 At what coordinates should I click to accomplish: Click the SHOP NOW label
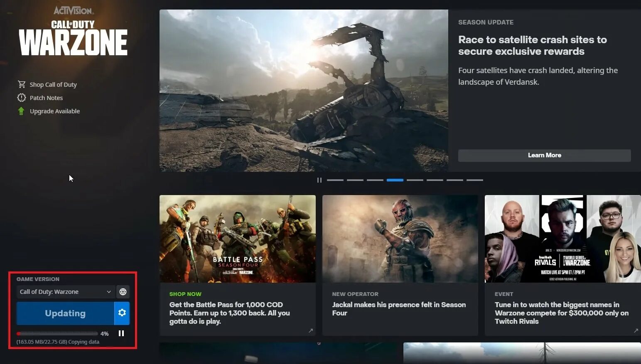[185, 294]
